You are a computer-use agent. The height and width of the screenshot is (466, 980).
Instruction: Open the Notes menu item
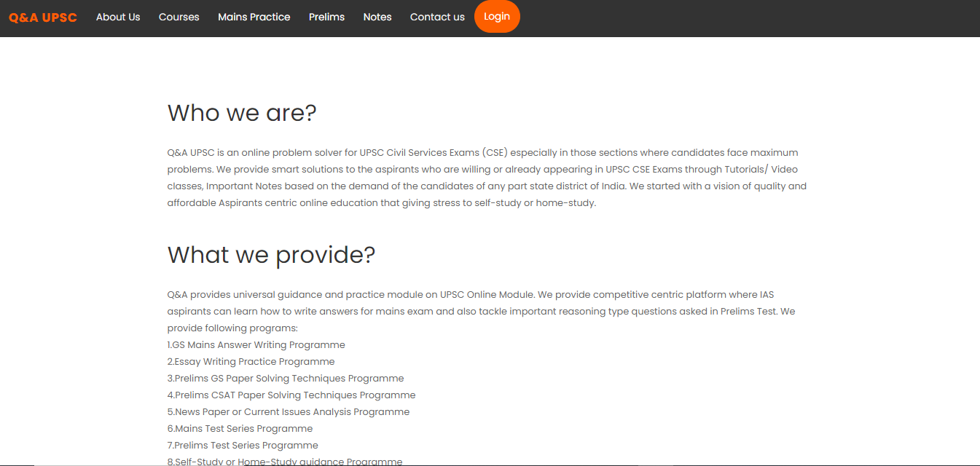click(377, 17)
